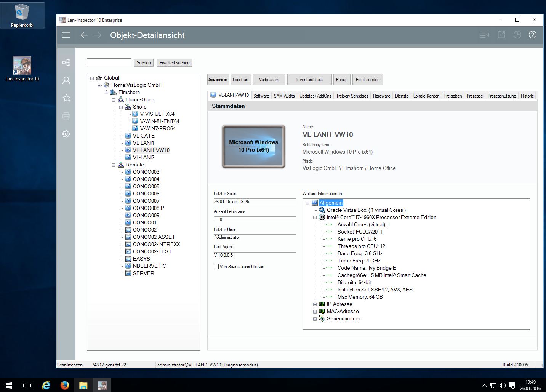Expand the IP-Adresse node

[315, 304]
